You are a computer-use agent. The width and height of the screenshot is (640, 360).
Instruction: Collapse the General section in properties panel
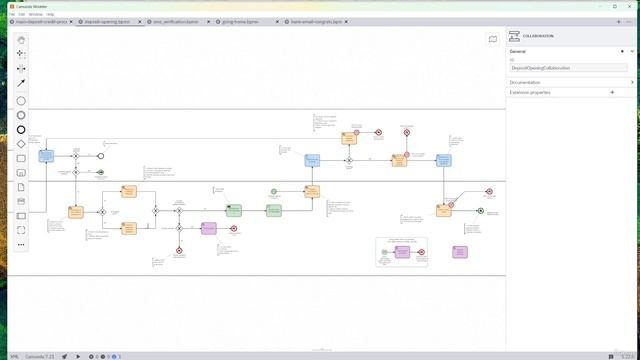coord(632,51)
